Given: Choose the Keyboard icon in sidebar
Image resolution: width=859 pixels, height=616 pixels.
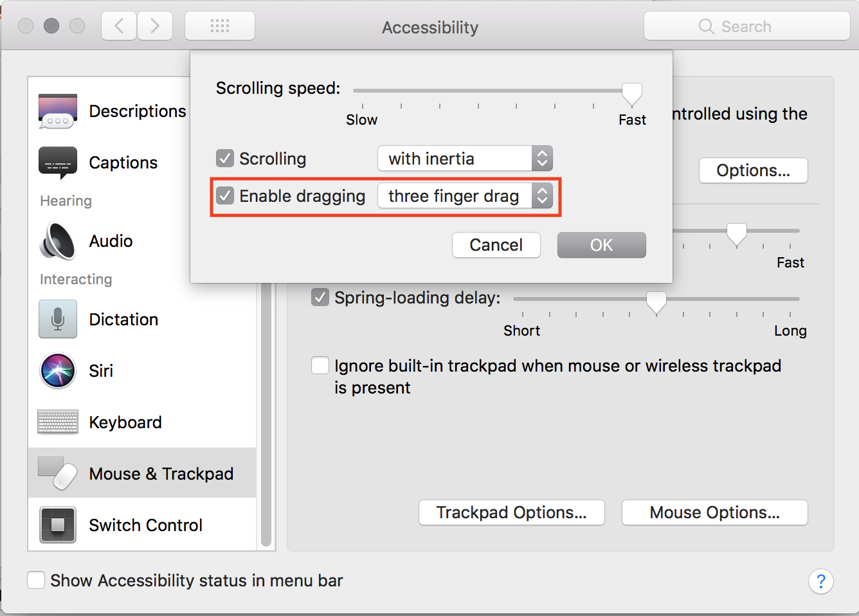Looking at the screenshot, I should (58, 422).
